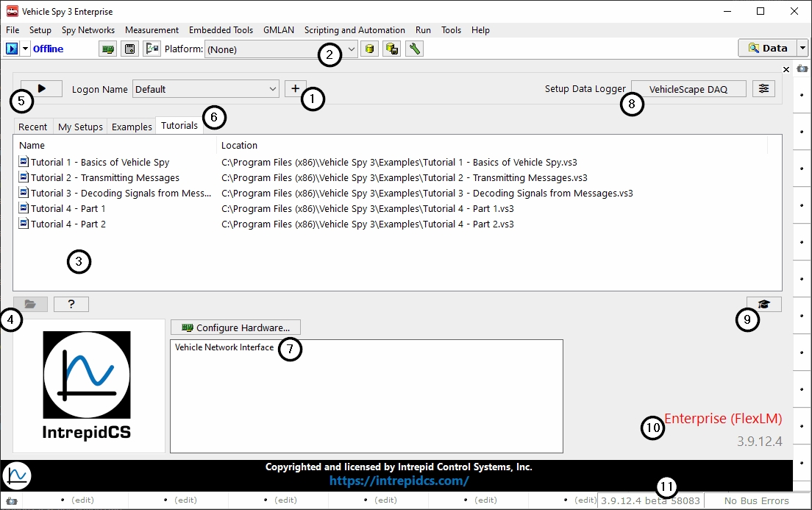The height and width of the screenshot is (510, 812).
Task: Select Tutorial 2 - Transmitting Messages
Action: pyautogui.click(x=104, y=177)
